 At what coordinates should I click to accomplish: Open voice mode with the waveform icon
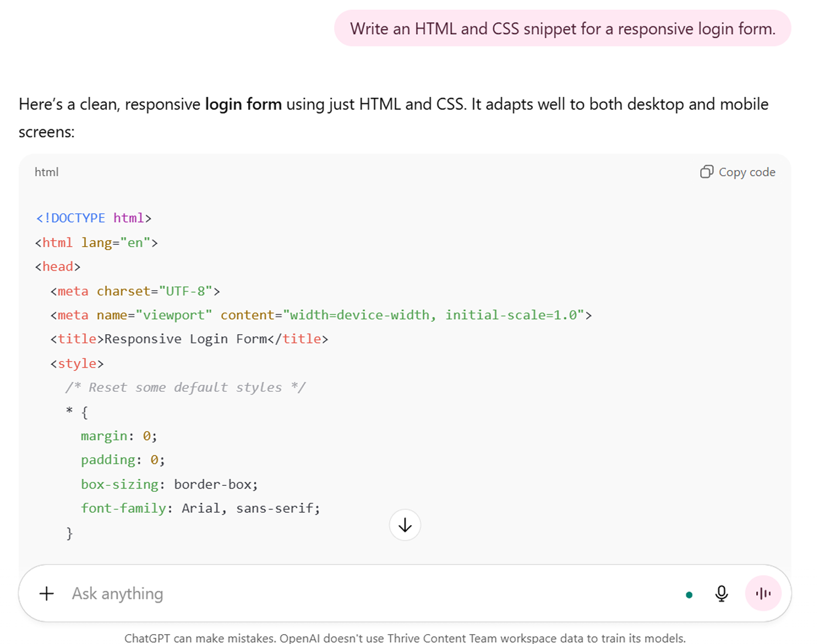[763, 593]
